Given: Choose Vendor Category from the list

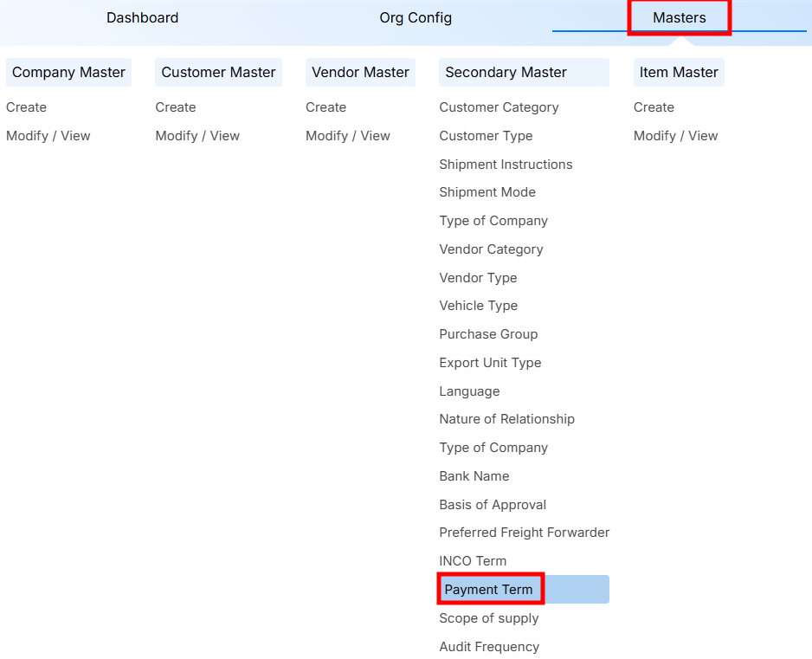Looking at the screenshot, I should (491, 249).
